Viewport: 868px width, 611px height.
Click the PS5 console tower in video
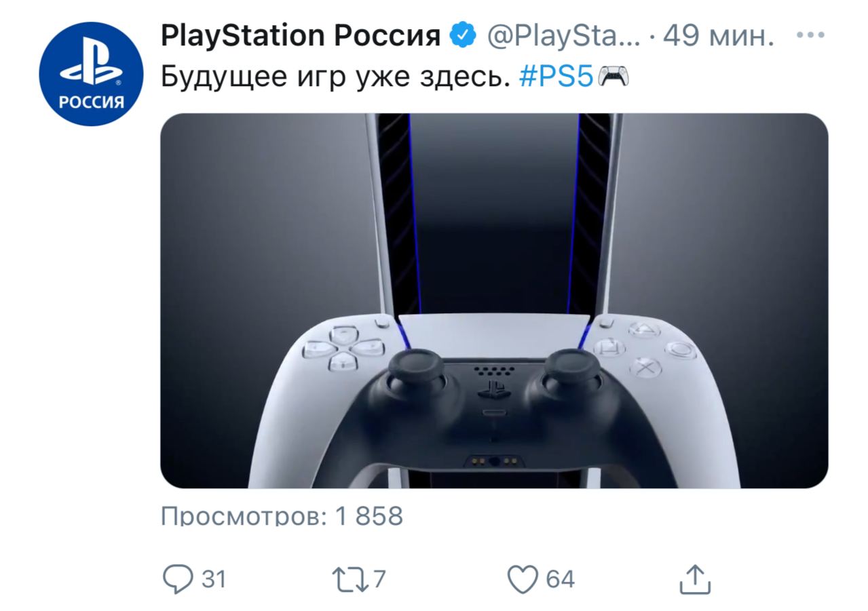494,217
